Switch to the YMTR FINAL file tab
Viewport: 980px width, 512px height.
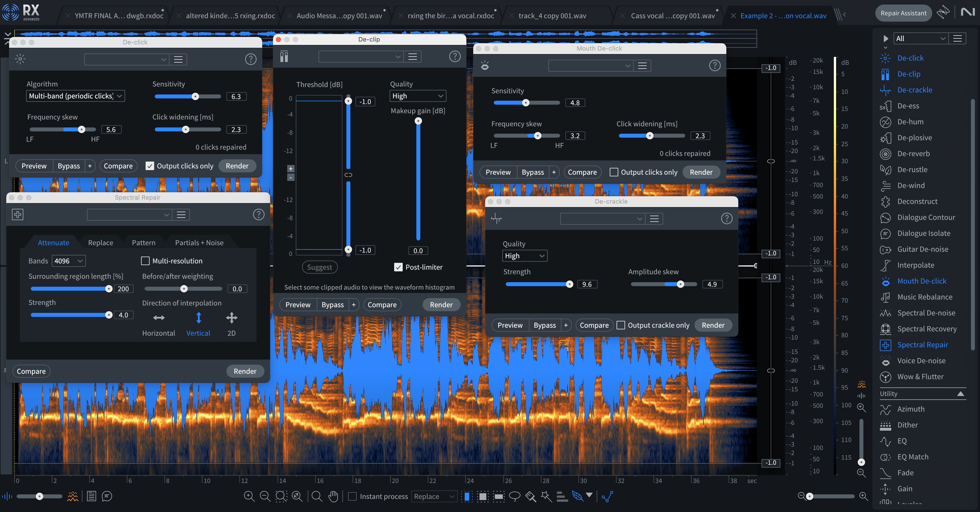point(119,16)
